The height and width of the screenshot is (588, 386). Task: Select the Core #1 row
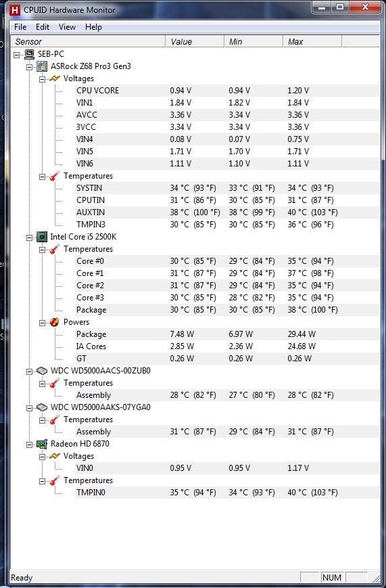pyautogui.click(x=226, y=273)
